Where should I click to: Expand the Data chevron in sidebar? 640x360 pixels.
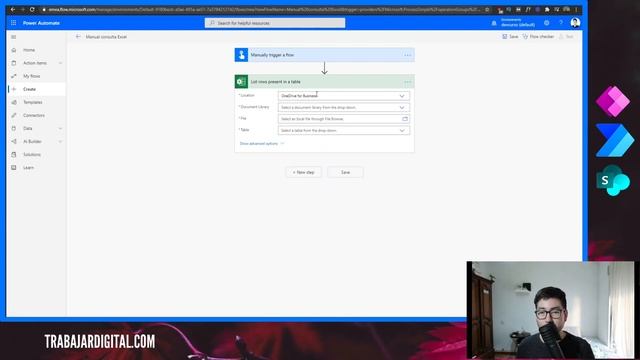coord(60,129)
